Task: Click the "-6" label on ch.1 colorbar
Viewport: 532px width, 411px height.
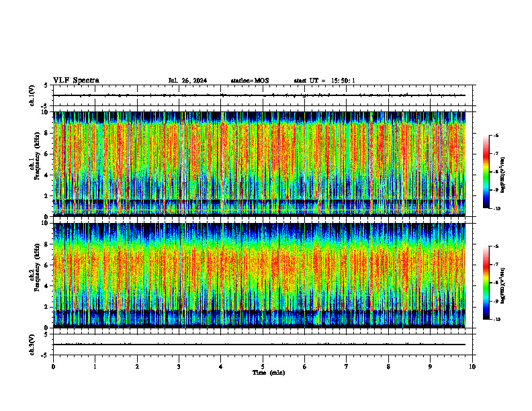Action: (x=496, y=135)
